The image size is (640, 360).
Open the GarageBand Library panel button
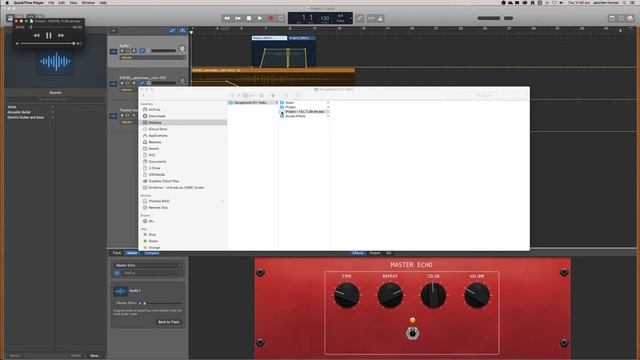[x=10, y=18]
